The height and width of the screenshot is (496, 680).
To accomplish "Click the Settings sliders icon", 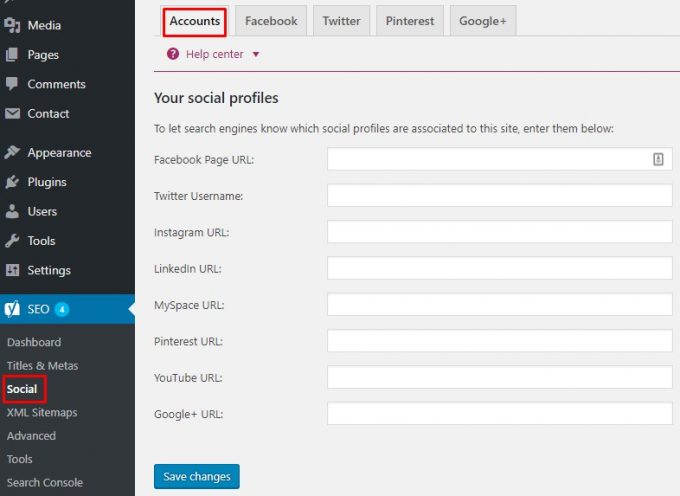I will pyautogui.click(x=12, y=270).
